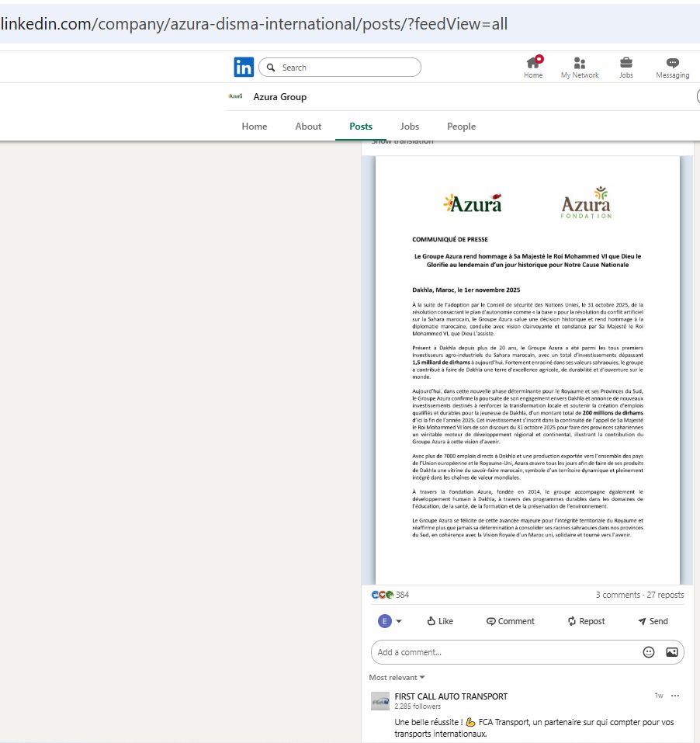This screenshot has height=743, width=700.
Task: Open the Home icon in navbar
Action: tap(533, 63)
